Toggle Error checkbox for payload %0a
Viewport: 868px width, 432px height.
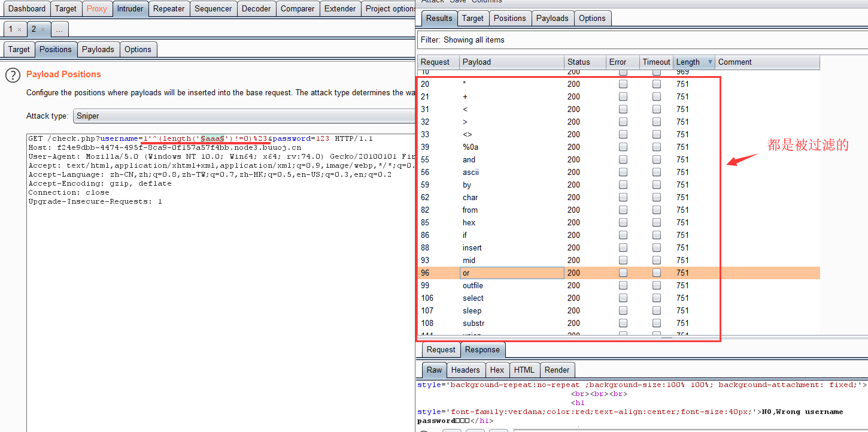point(623,147)
